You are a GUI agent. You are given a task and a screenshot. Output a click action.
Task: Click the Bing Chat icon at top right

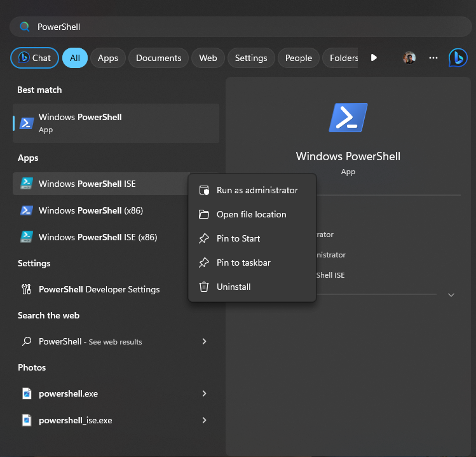pos(458,58)
